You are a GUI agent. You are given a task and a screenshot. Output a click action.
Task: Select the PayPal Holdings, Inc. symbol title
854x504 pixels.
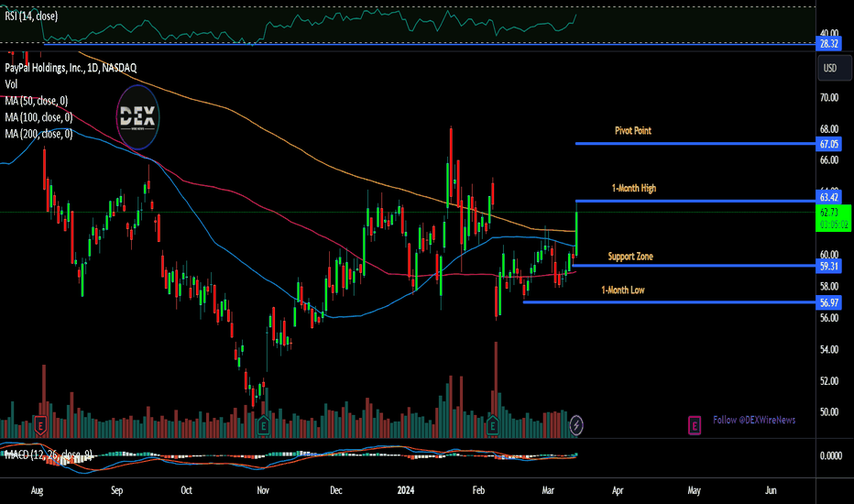pyautogui.click(x=71, y=68)
